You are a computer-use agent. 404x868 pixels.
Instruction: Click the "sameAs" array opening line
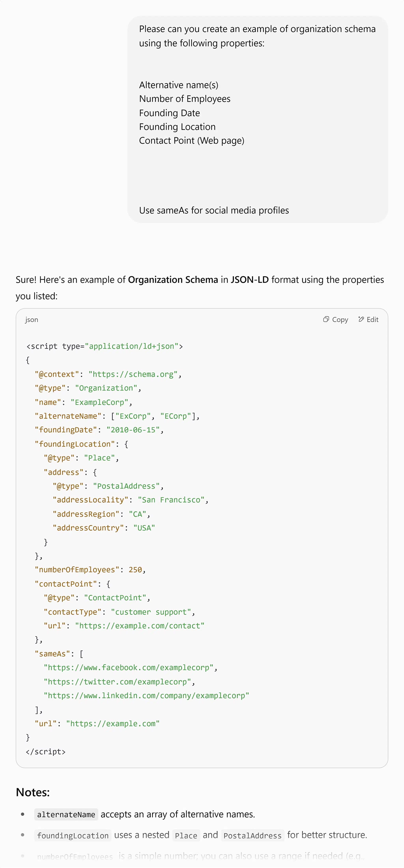click(59, 654)
